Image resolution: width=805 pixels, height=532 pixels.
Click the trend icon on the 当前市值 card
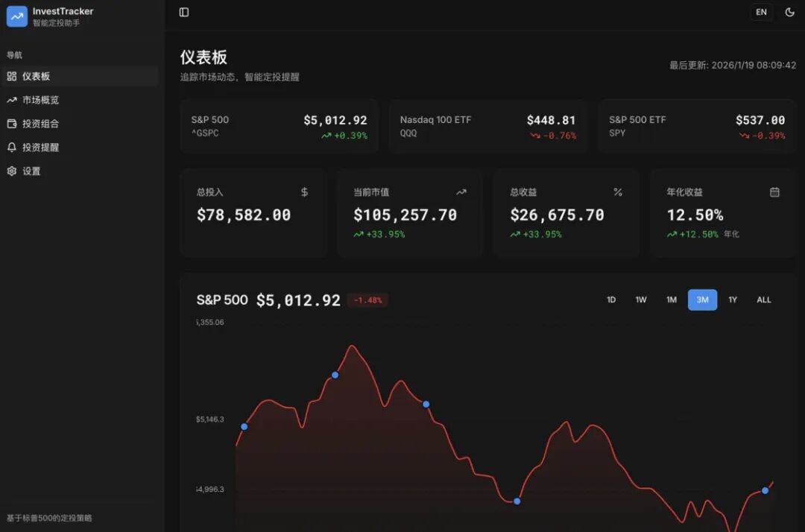(x=460, y=191)
